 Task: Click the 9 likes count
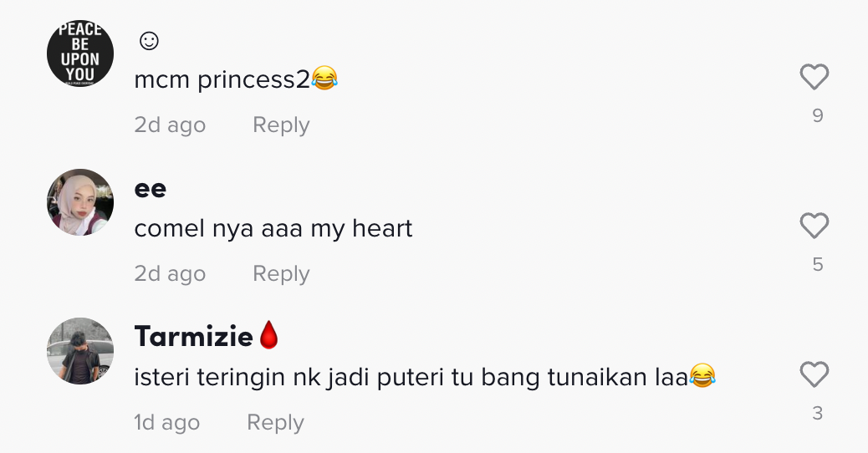click(x=818, y=116)
